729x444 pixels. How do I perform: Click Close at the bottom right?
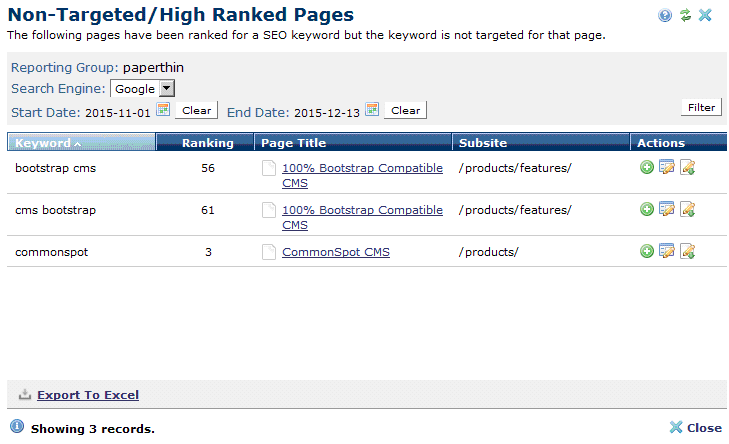(695, 427)
